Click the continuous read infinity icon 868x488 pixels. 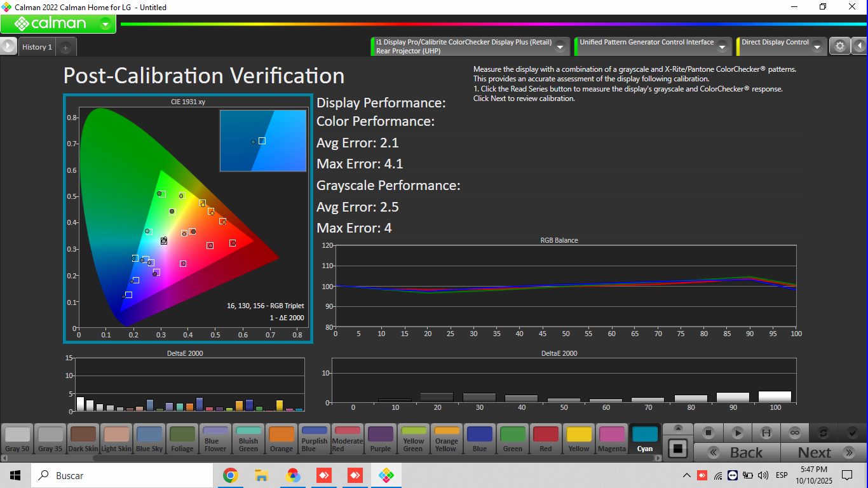pos(794,433)
